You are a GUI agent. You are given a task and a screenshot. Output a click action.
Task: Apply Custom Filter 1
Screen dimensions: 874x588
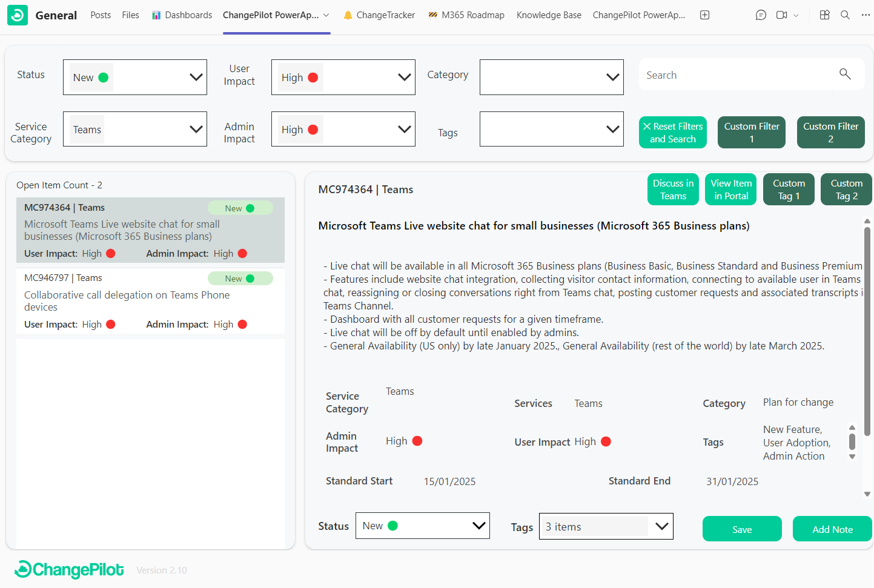(x=752, y=132)
